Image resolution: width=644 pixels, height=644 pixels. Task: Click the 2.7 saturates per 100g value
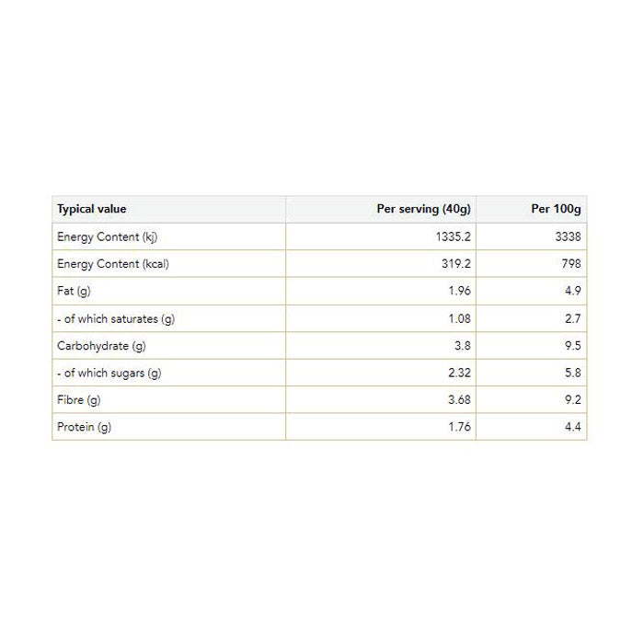point(573,318)
